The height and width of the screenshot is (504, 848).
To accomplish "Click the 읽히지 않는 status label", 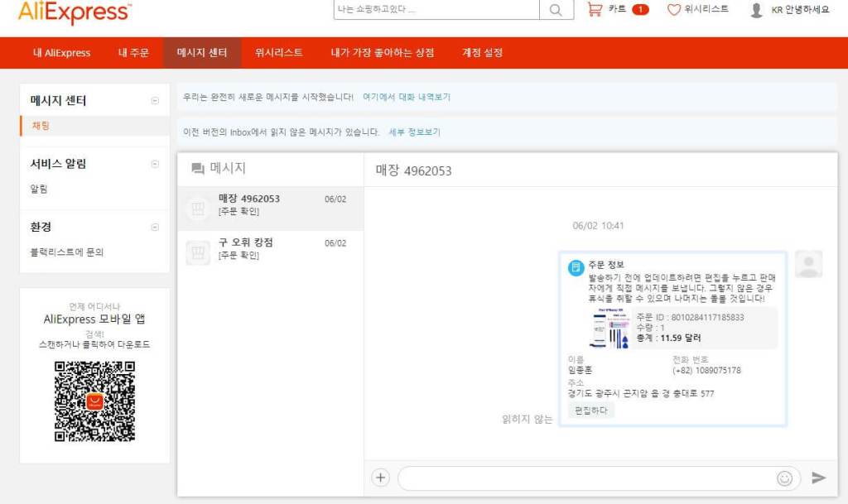I will pyautogui.click(x=528, y=420).
